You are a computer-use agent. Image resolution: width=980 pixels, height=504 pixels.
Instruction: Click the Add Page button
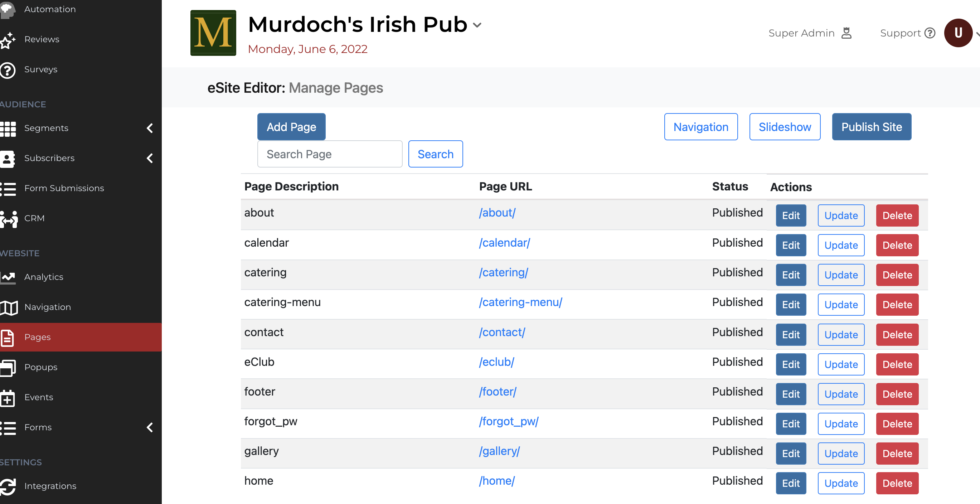pyautogui.click(x=291, y=127)
